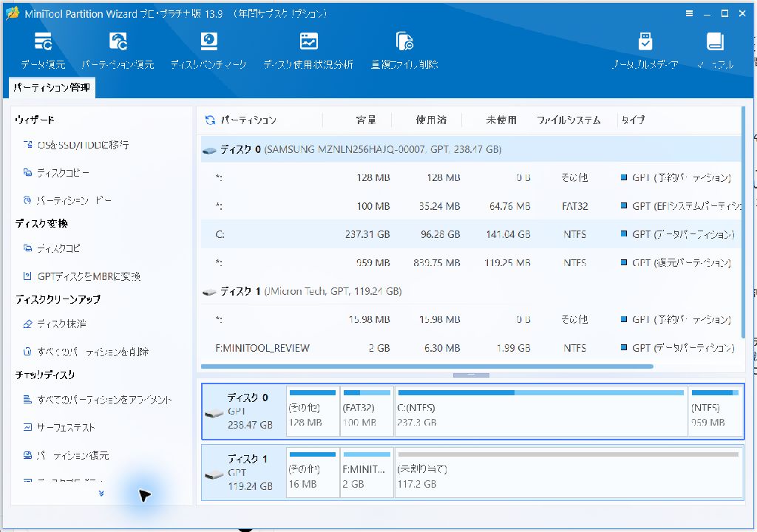Select the C: NTFS partition row
This screenshot has width=757, height=532.
coord(471,235)
